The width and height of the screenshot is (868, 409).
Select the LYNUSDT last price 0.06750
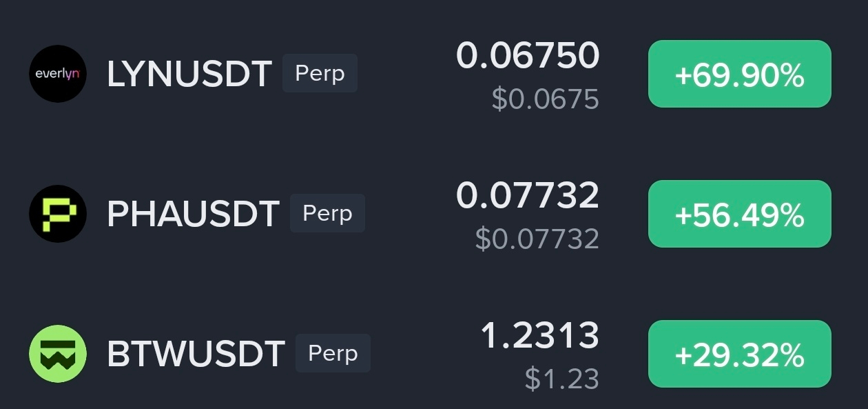pyautogui.click(x=528, y=55)
